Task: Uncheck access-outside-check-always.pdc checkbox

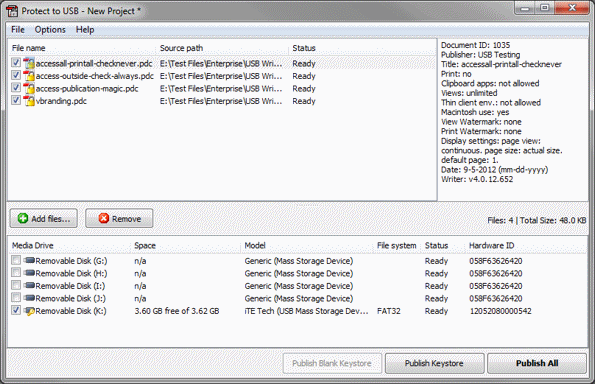Action: (16, 75)
